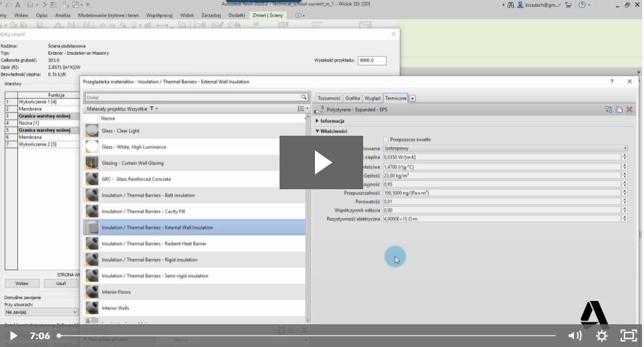The height and width of the screenshot is (347, 644).
Task: Toggle the Przepuszcza światło checkbox
Action: pyautogui.click(x=386, y=140)
